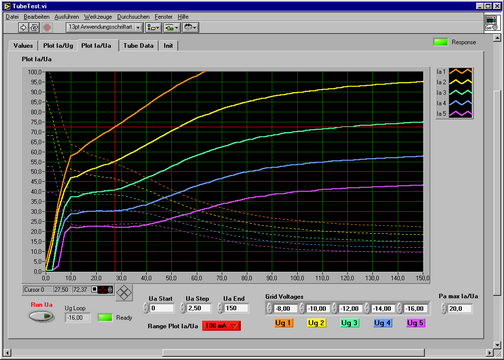504x360 pixels.
Task: Open the Distribute Objects toolbar menu
Action: pyautogui.click(x=172, y=28)
